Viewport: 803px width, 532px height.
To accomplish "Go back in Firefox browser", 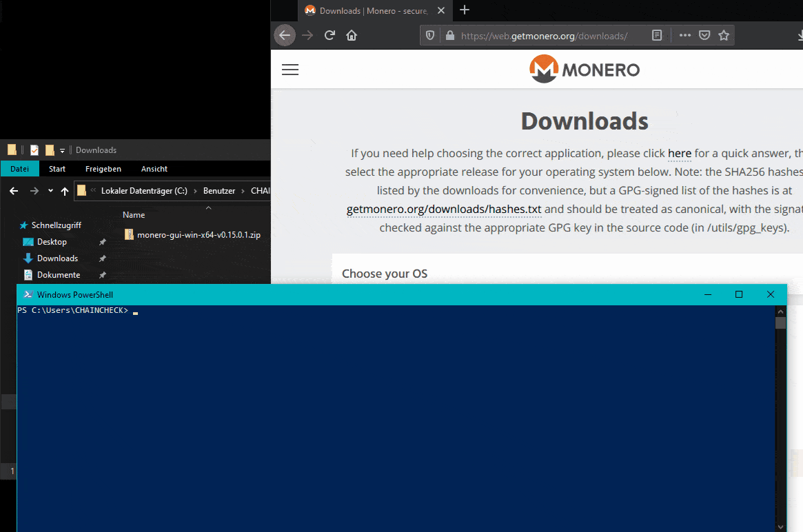I will click(285, 35).
